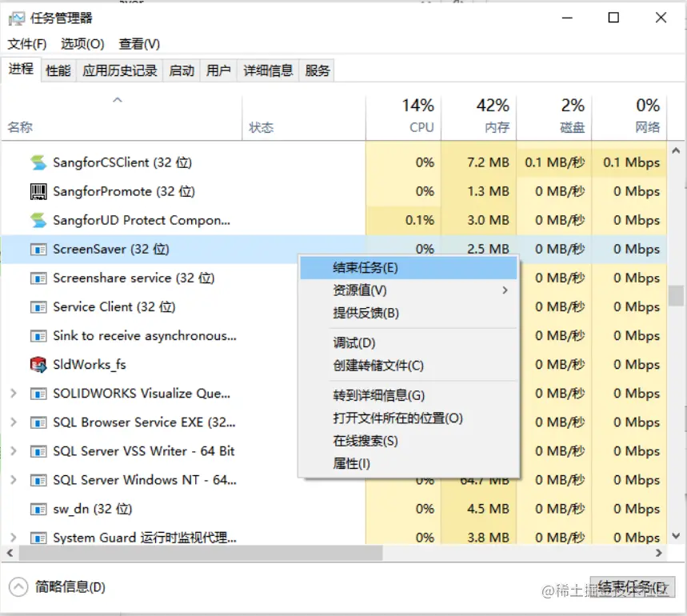Expand the SQL Server VSS Writer group

[x=14, y=451]
